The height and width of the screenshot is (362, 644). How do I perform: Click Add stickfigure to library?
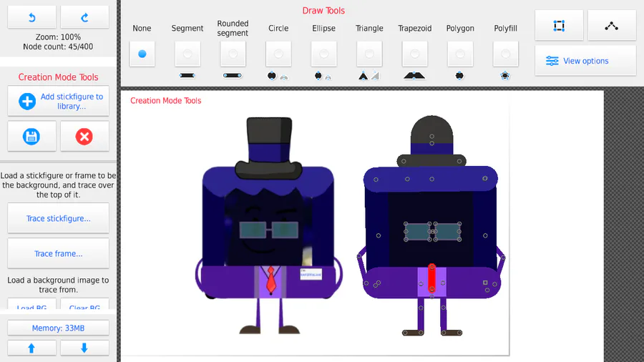[58, 101]
